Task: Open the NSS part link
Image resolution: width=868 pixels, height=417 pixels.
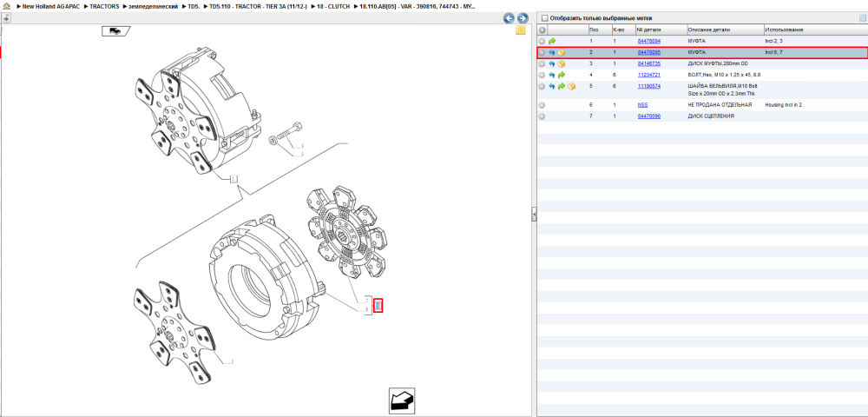Action: [642, 104]
